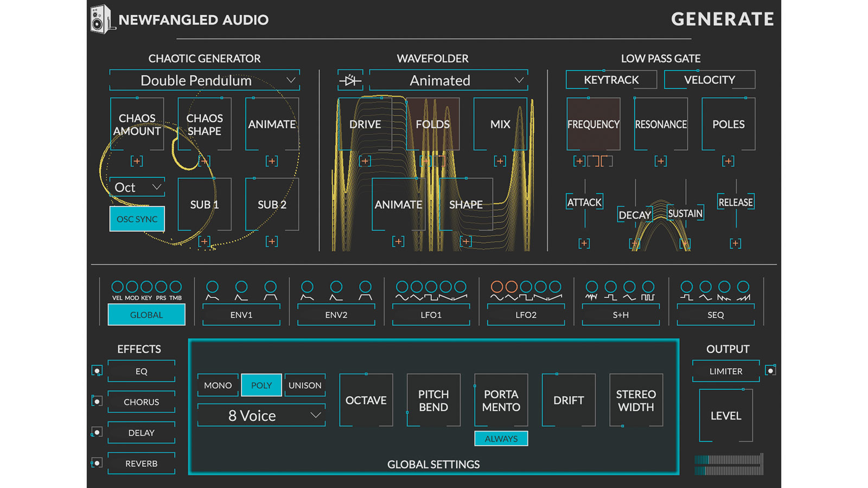The height and width of the screenshot is (488, 868).
Task: Click the plus icon under Chaos Shape
Action: pyautogui.click(x=204, y=161)
